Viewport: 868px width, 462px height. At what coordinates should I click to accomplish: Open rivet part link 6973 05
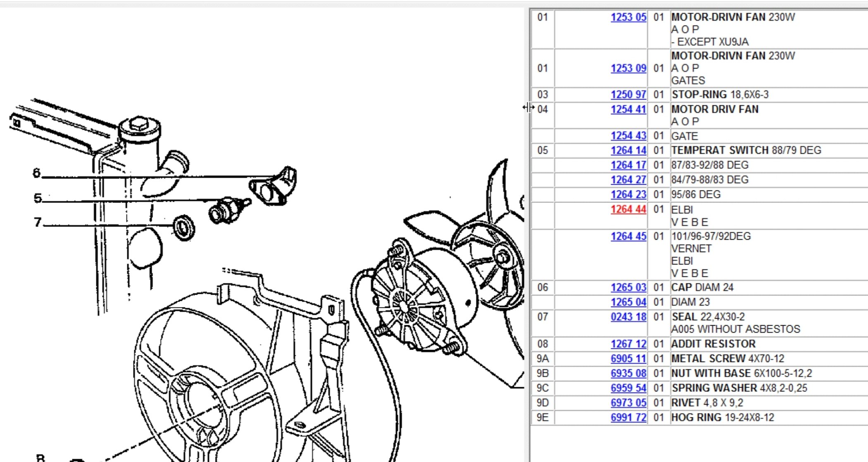click(x=628, y=403)
